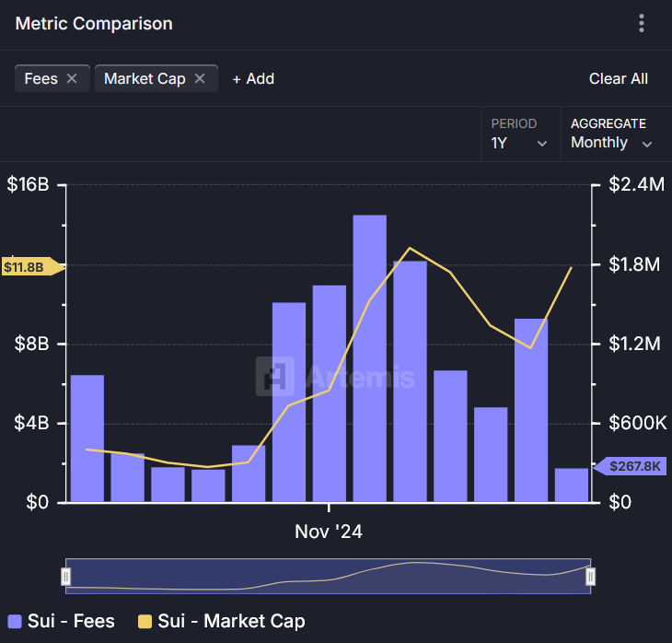Click the $2.4M axis label
Viewport: 672px width, 643px height.
(636, 184)
